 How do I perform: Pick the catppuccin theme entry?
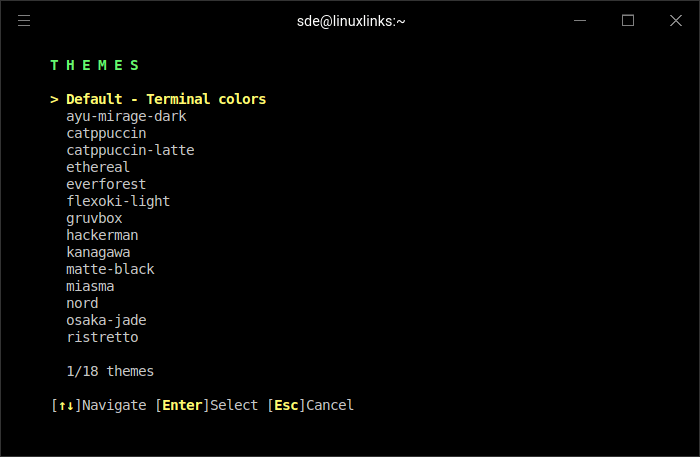pos(106,133)
